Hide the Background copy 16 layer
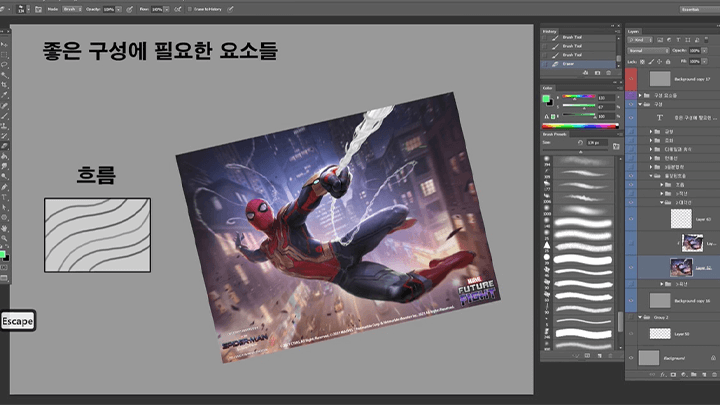The width and height of the screenshot is (720, 405). (x=631, y=301)
